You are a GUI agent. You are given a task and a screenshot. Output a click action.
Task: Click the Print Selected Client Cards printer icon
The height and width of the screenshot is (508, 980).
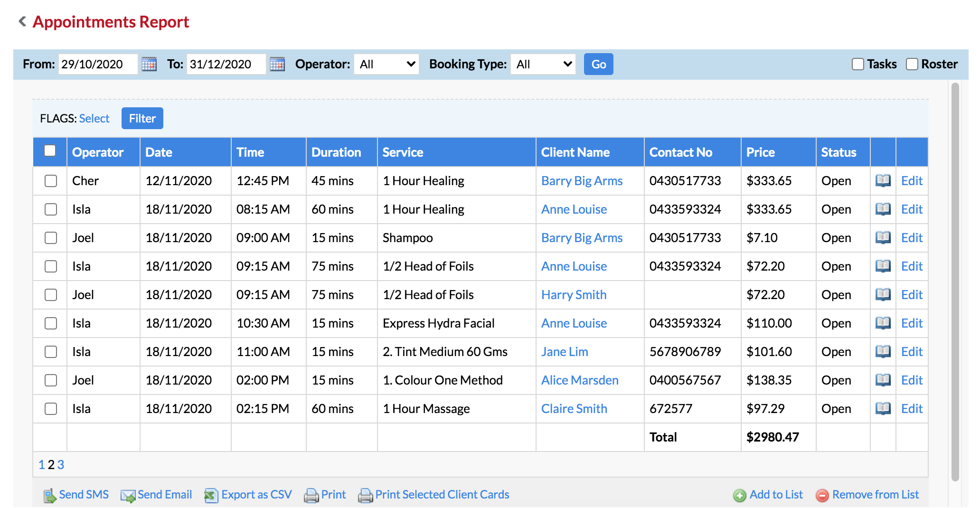point(365,496)
